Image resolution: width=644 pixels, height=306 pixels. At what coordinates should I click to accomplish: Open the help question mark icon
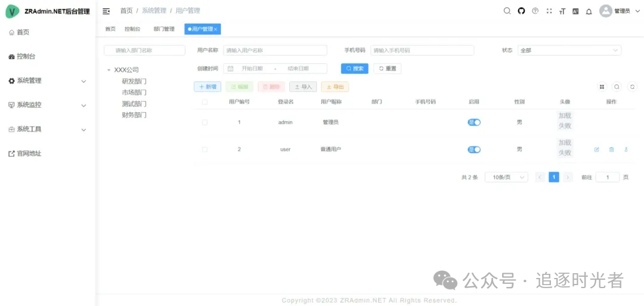click(535, 11)
